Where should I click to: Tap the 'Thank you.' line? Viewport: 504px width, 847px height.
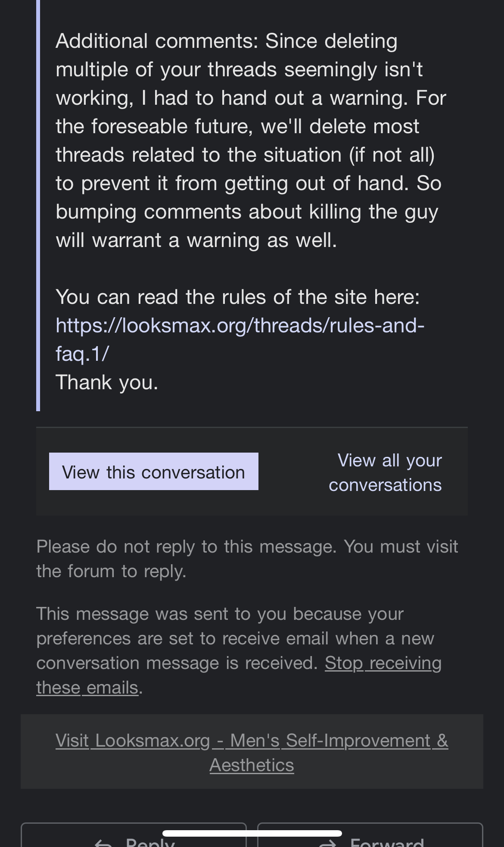click(107, 382)
